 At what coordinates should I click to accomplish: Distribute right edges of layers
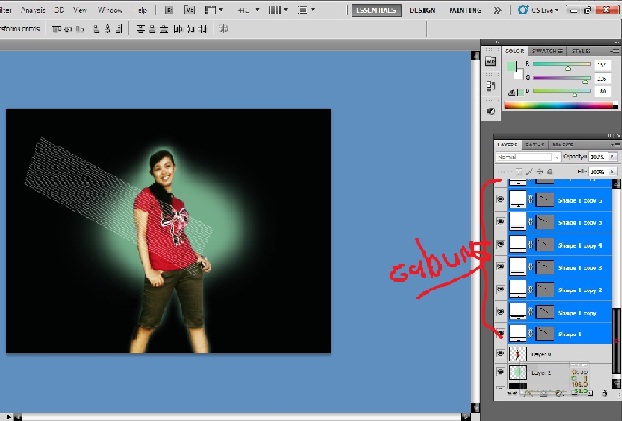(x=203, y=29)
